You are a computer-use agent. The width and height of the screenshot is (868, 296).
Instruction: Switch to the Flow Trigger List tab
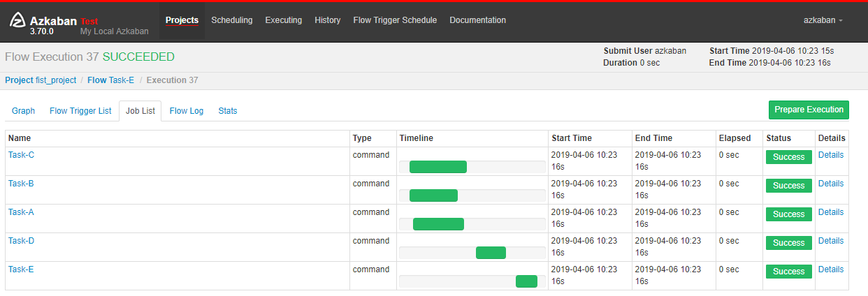(80, 111)
